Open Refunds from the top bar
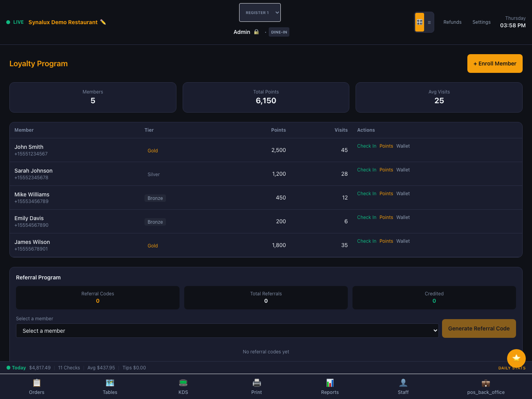Screen dimensions: 532x399 453,22
